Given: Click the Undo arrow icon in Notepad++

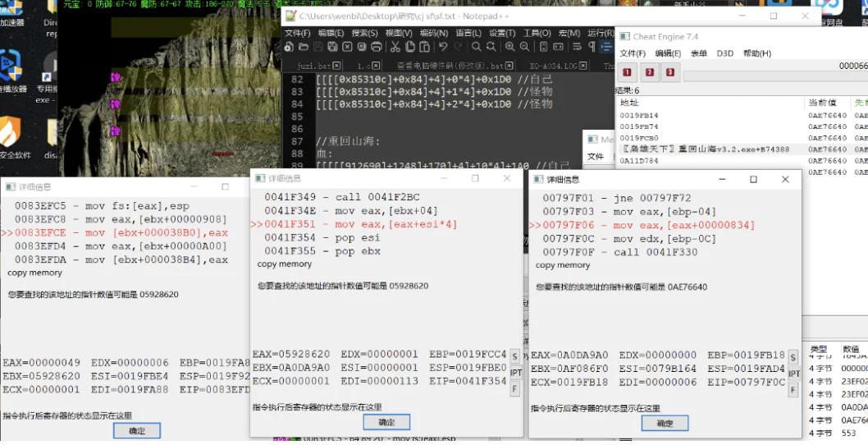Looking at the screenshot, I should tap(443, 47).
